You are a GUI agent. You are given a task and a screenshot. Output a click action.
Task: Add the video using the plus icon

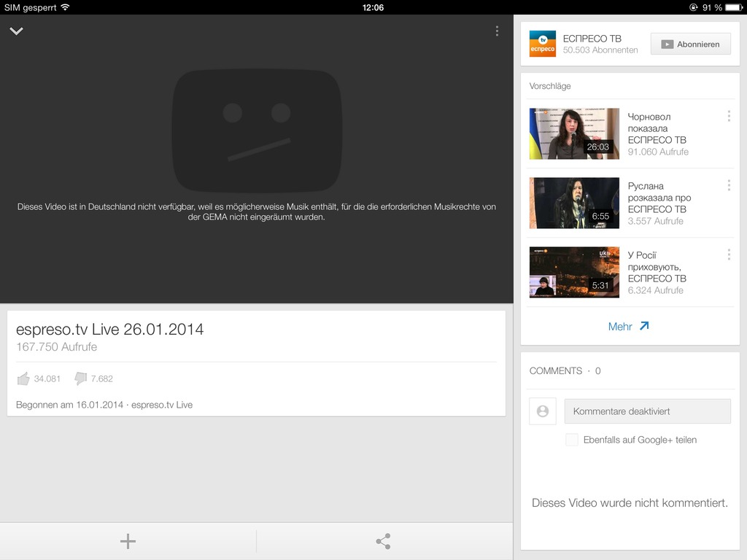(128, 541)
